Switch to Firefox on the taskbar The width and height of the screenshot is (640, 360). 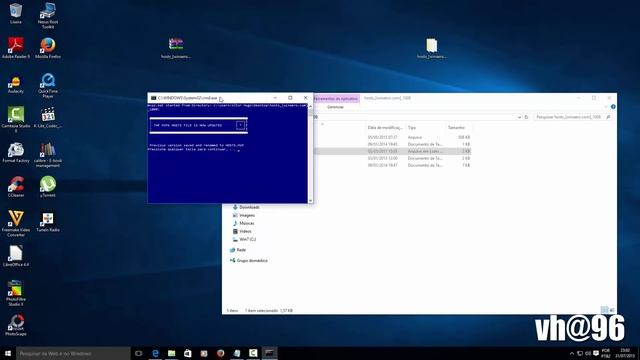click(x=220, y=353)
